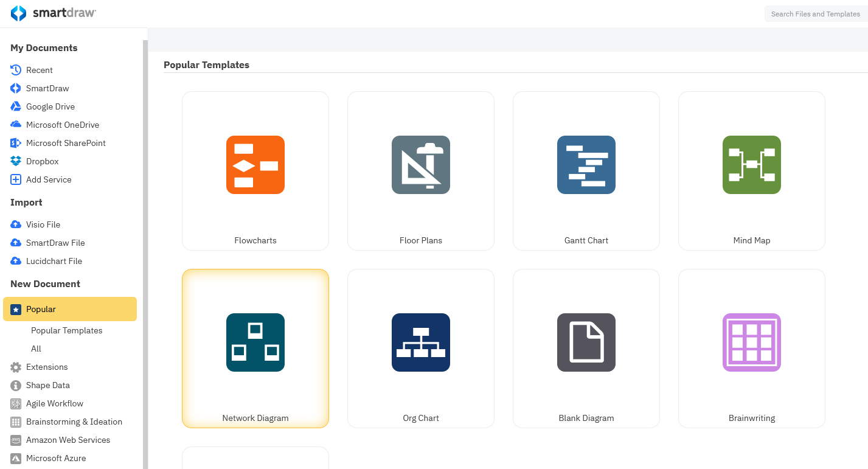Create a new Network Diagram
Viewport: 868px width, 469px height.
click(255, 348)
